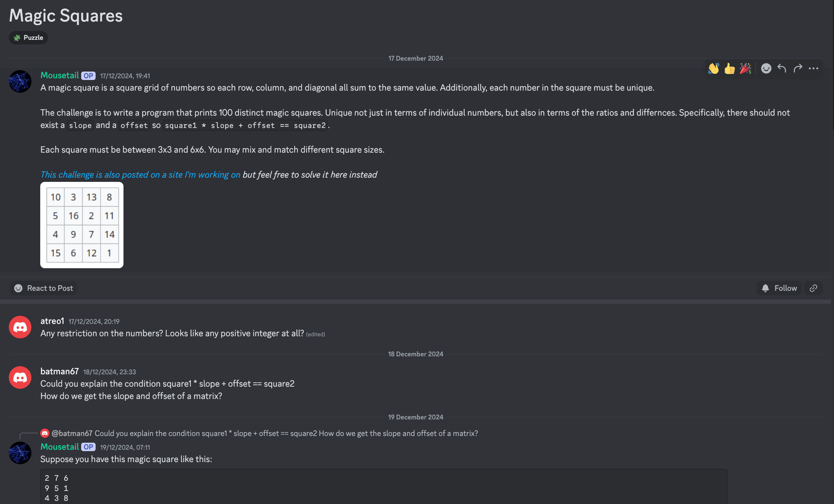The height and width of the screenshot is (504, 834).
Task: Copy post link via chain icon
Action: click(x=814, y=288)
